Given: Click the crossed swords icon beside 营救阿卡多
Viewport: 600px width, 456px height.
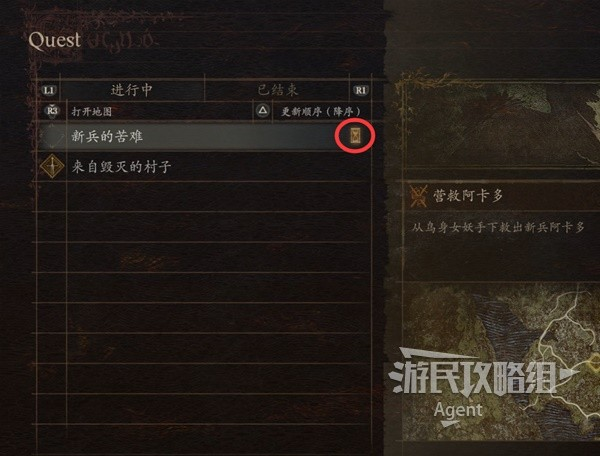Looking at the screenshot, I should (x=418, y=196).
